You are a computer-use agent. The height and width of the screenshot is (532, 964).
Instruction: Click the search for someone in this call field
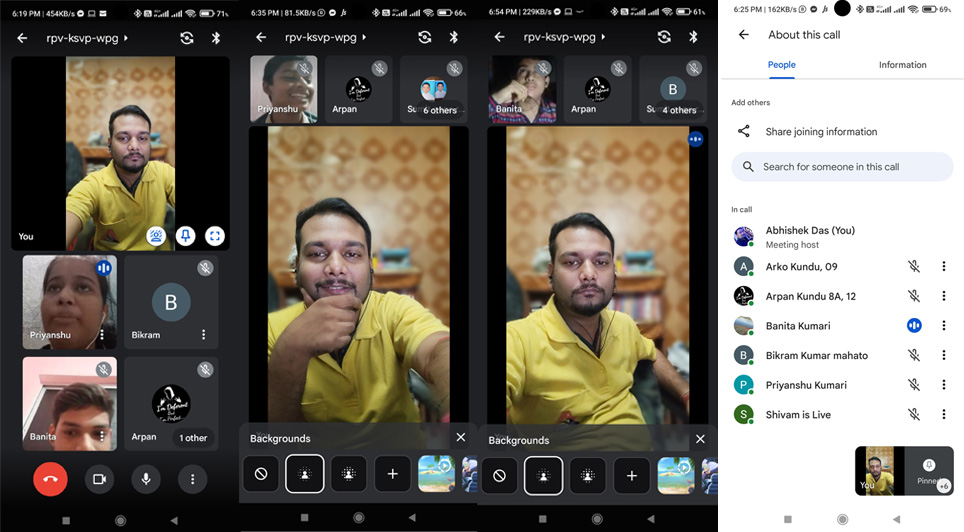point(842,167)
